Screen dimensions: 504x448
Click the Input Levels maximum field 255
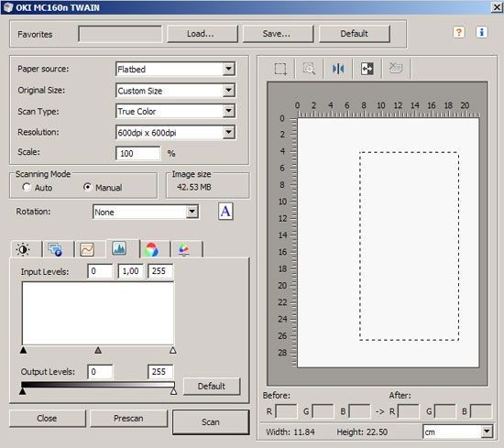point(160,271)
